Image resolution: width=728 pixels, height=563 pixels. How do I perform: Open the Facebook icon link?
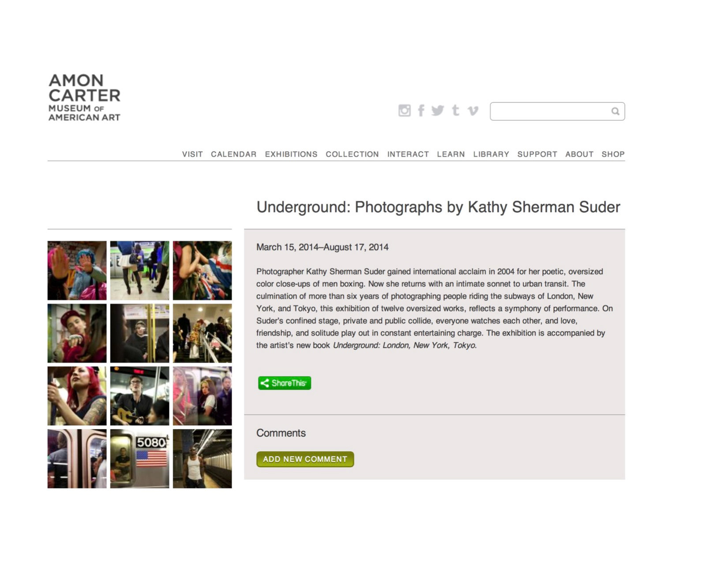click(421, 110)
